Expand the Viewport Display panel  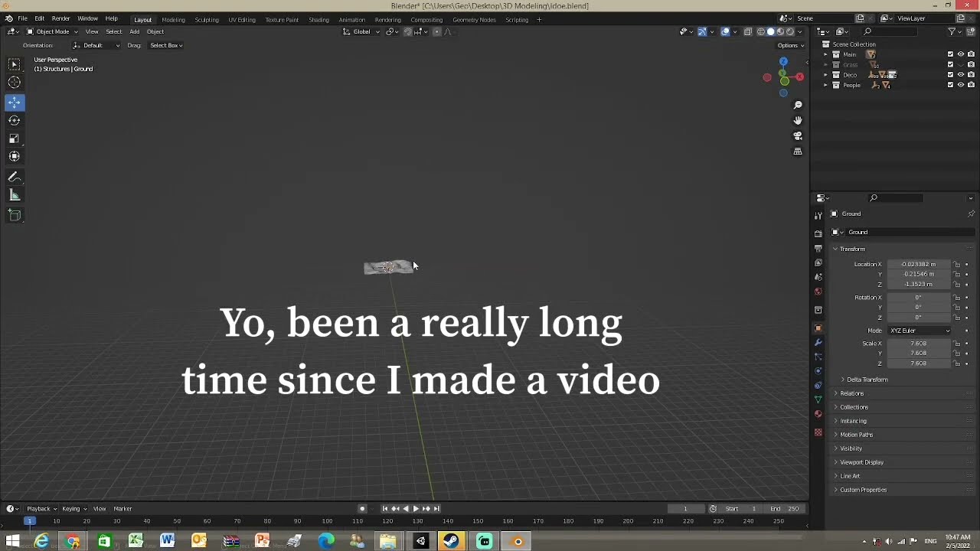tap(860, 462)
